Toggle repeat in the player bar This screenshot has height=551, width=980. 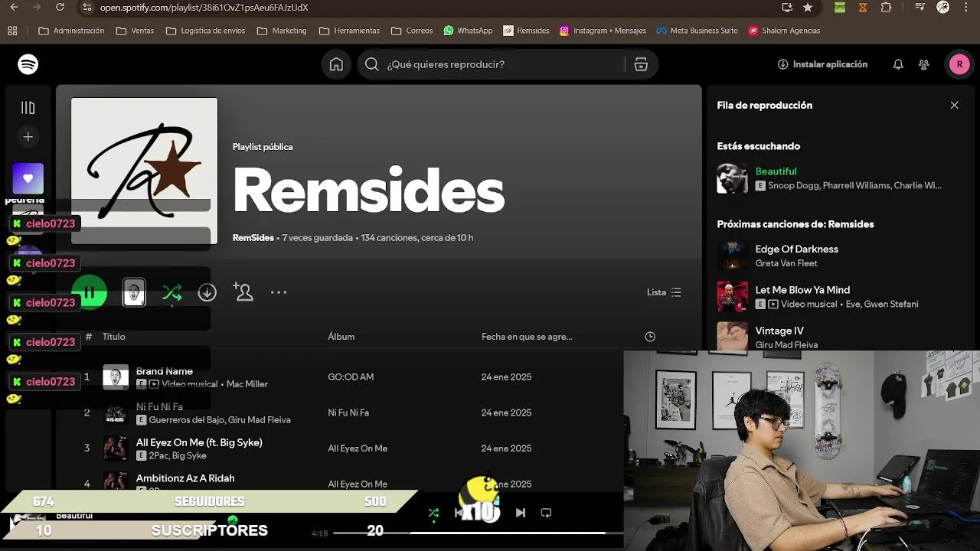pos(546,513)
